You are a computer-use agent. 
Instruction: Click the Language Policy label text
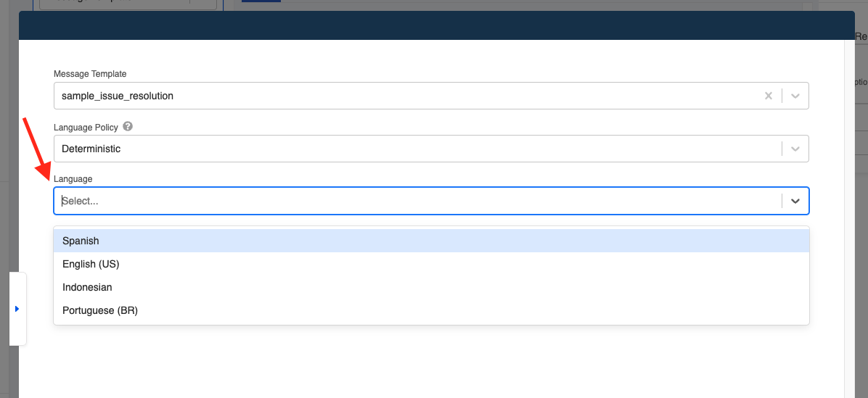point(86,127)
